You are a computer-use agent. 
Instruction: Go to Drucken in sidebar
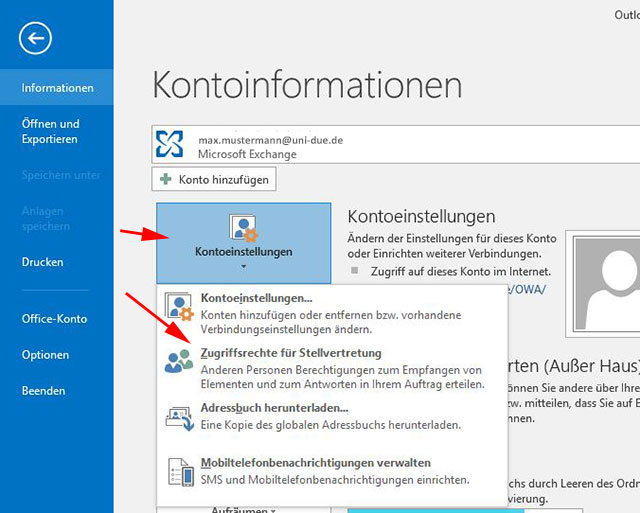[x=43, y=262]
